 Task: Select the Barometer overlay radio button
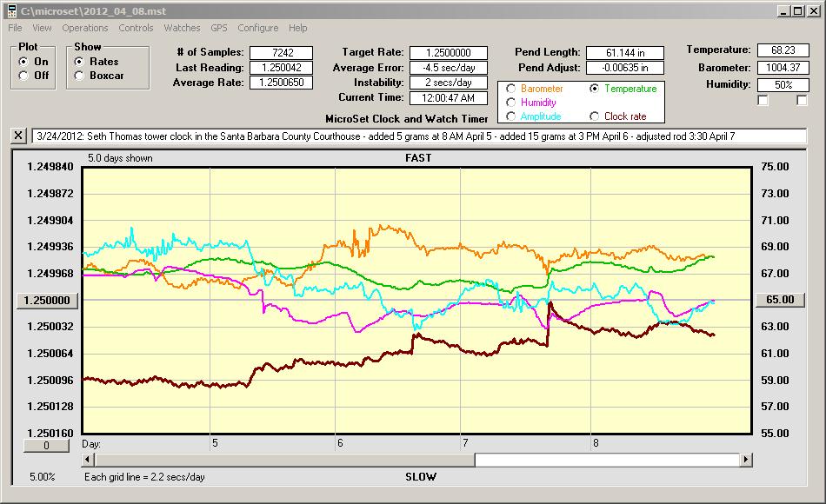510,89
